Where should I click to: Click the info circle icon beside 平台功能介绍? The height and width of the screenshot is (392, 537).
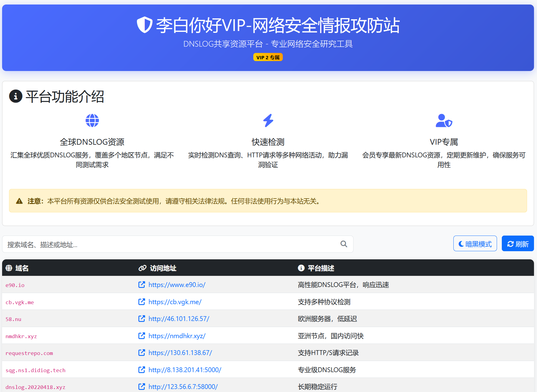tap(16, 96)
